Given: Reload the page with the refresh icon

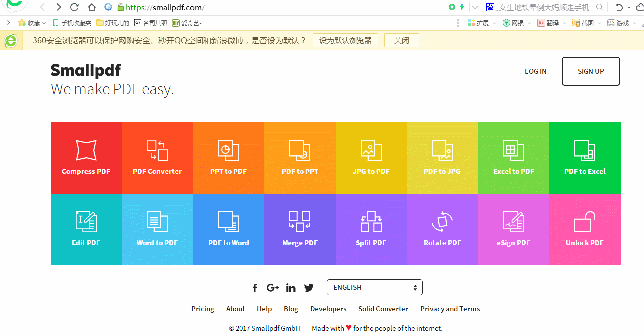Looking at the screenshot, I should [x=75, y=7].
